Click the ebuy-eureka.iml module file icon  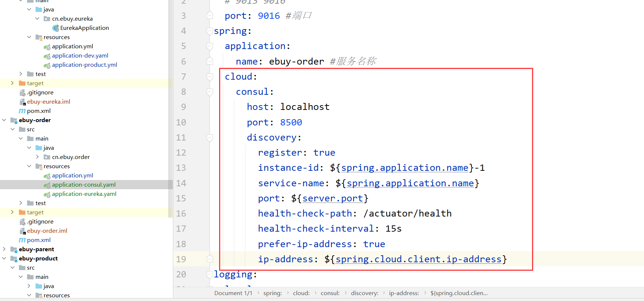click(x=22, y=102)
